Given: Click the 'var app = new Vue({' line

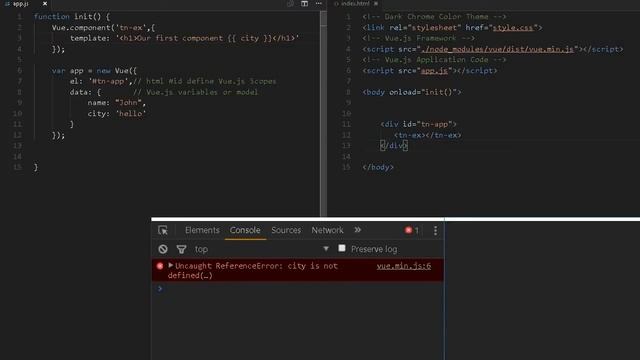Looking at the screenshot, I should (94, 71).
